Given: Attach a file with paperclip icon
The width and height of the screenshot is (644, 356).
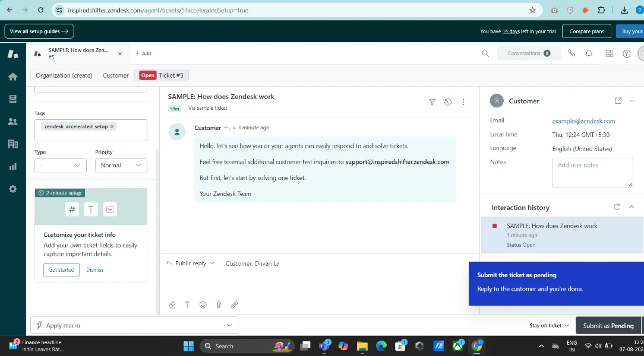Looking at the screenshot, I should tap(219, 305).
